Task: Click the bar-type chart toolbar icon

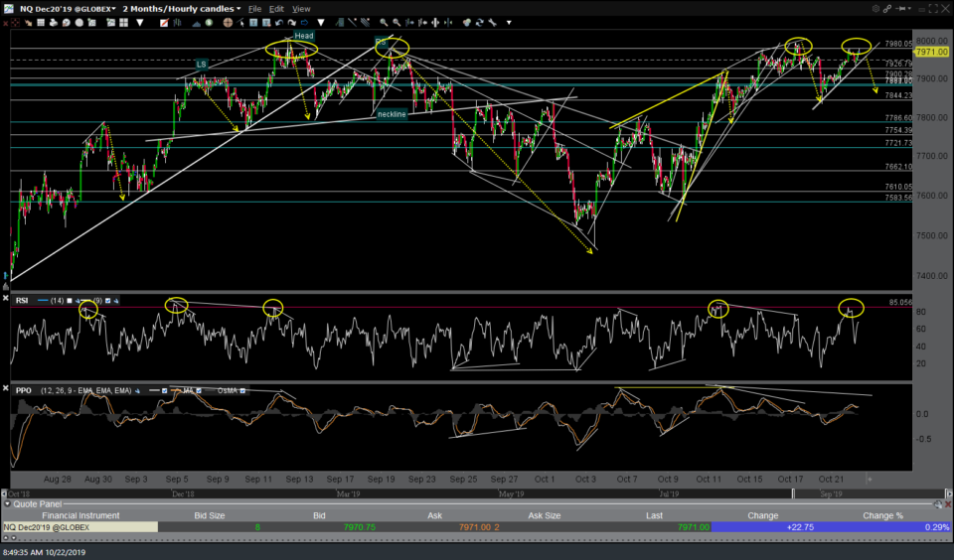Action: pyautogui.click(x=177, y=23)
